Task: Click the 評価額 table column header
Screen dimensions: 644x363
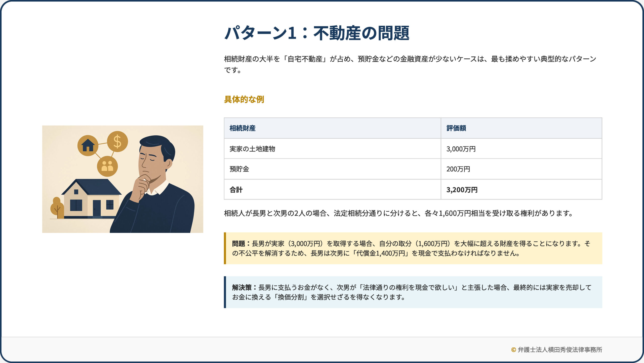Action: (x=456, y=128)
